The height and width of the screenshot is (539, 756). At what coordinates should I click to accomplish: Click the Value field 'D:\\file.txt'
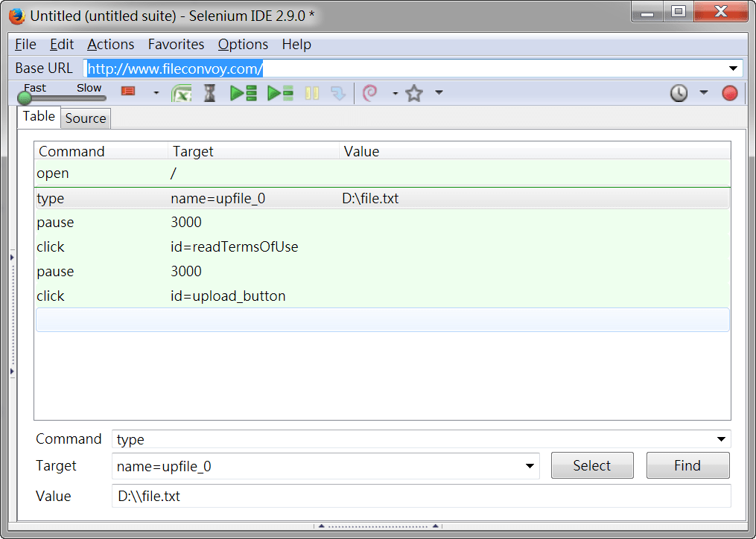[x=422, y=496]
